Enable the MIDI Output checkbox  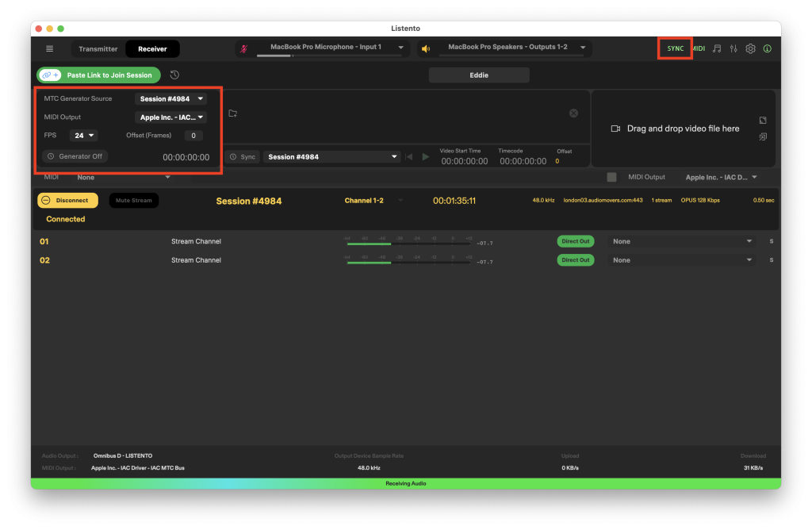611,177
